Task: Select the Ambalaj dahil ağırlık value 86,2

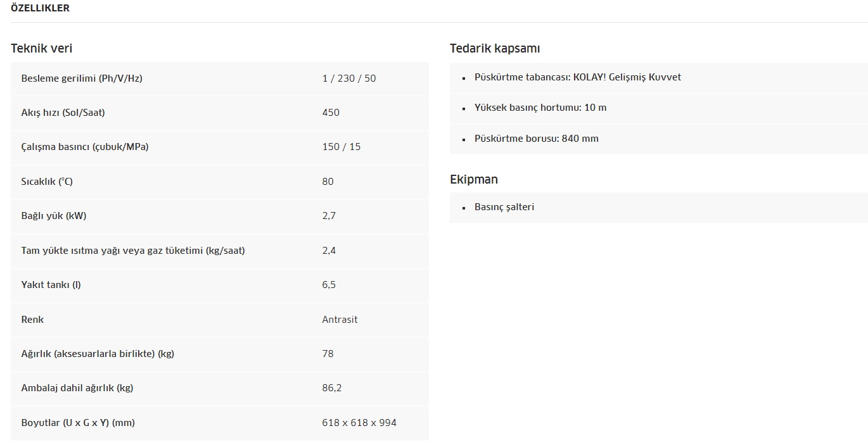Action: tap(331, 388)
